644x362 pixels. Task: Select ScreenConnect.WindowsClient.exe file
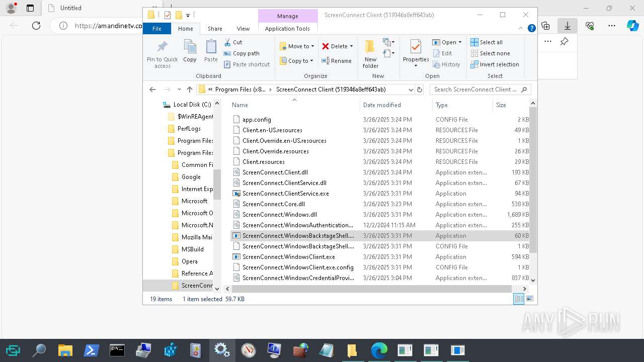pos(288,257)
